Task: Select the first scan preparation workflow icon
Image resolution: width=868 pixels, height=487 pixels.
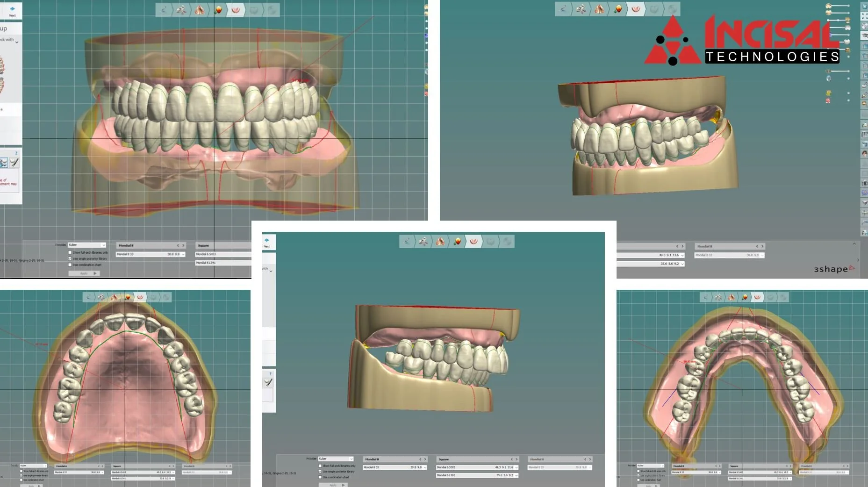Action: point(165,9)
